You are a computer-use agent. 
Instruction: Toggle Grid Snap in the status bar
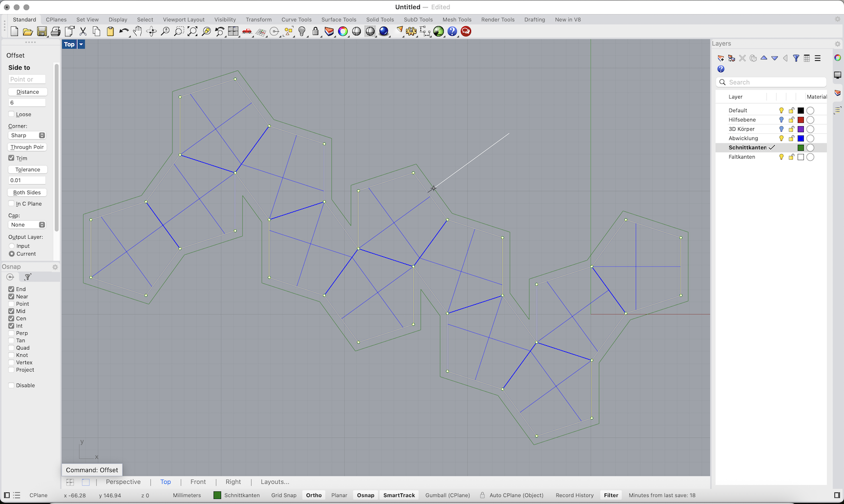(284, 496)
